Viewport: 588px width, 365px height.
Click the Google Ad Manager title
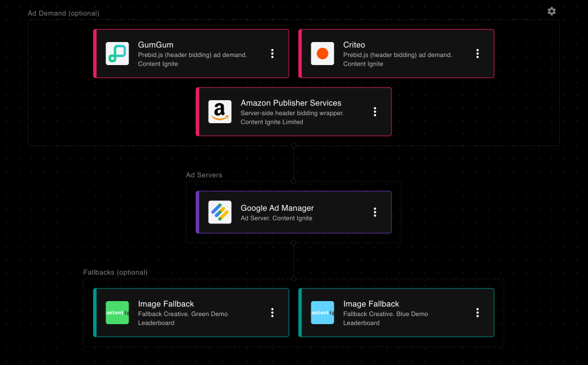[x=277, y=208]
